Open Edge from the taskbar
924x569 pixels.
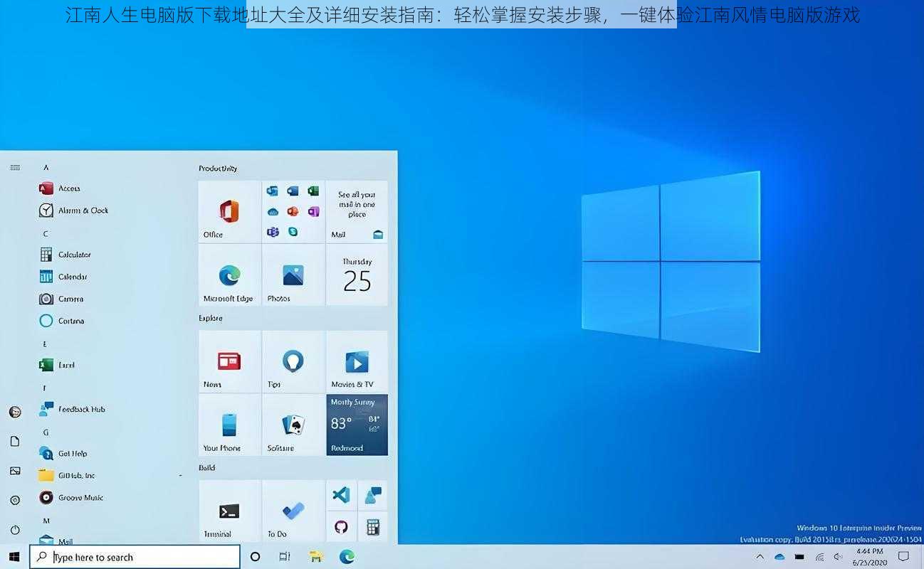pyautogui.click(x=347, y=557)
